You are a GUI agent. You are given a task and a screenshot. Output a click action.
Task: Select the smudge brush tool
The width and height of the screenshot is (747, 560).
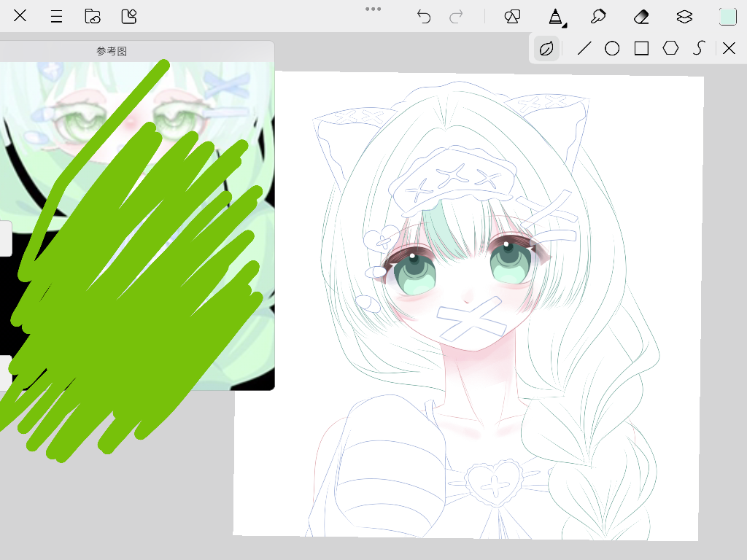(598, 16)
